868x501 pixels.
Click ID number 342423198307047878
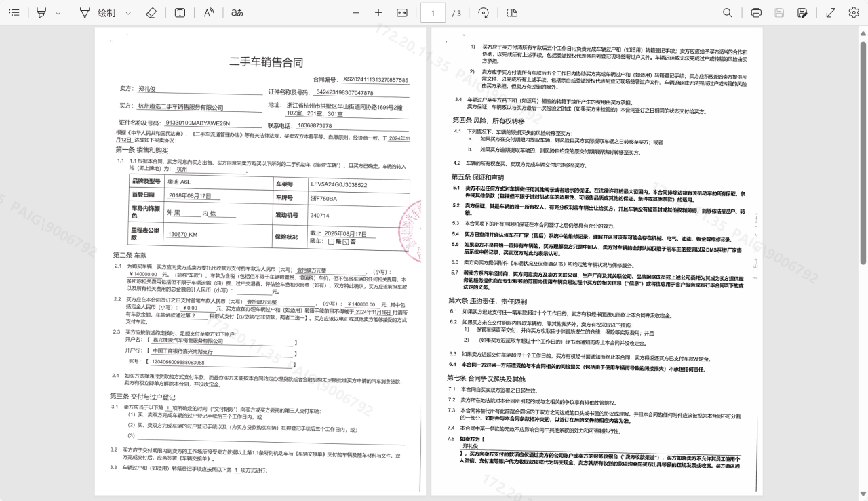[344, 92]
